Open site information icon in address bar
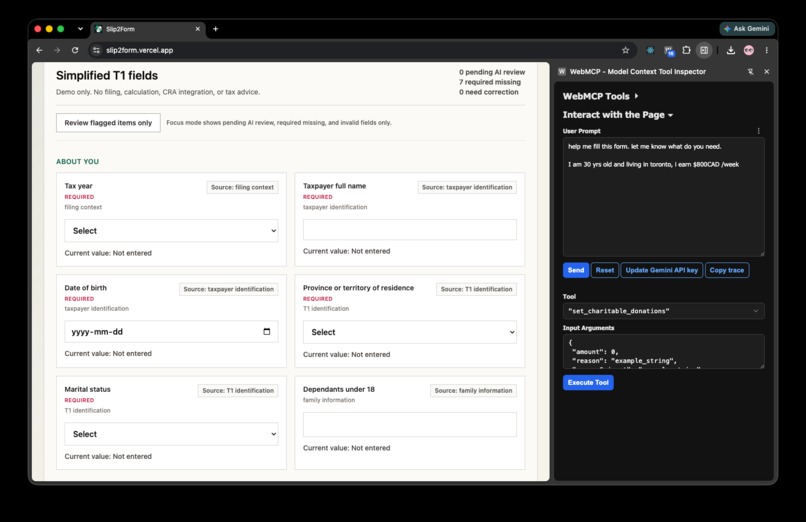The image size is (806, 522). click(96, 50)
